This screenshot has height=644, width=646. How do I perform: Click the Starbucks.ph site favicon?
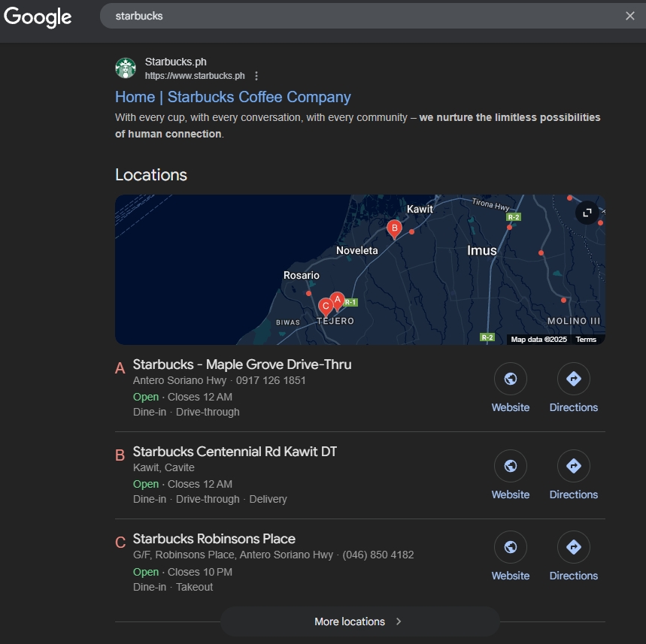tap(126, 68)
